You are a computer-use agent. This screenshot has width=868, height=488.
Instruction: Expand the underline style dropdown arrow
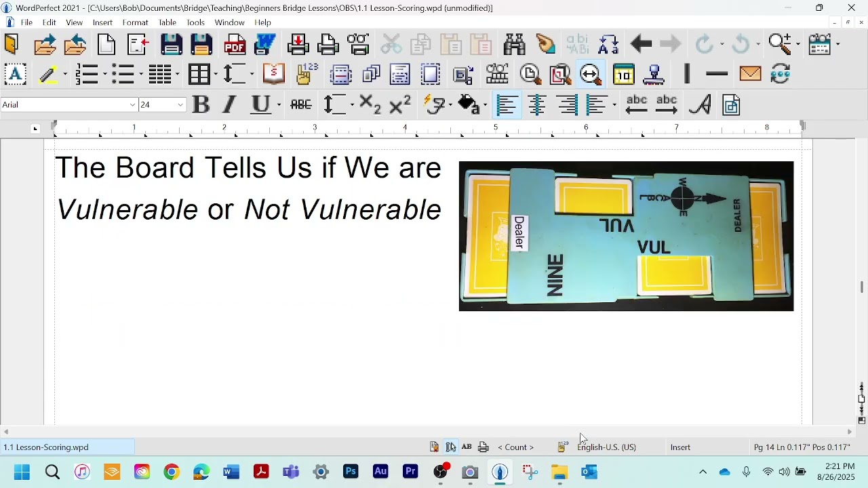pos(278,105)
